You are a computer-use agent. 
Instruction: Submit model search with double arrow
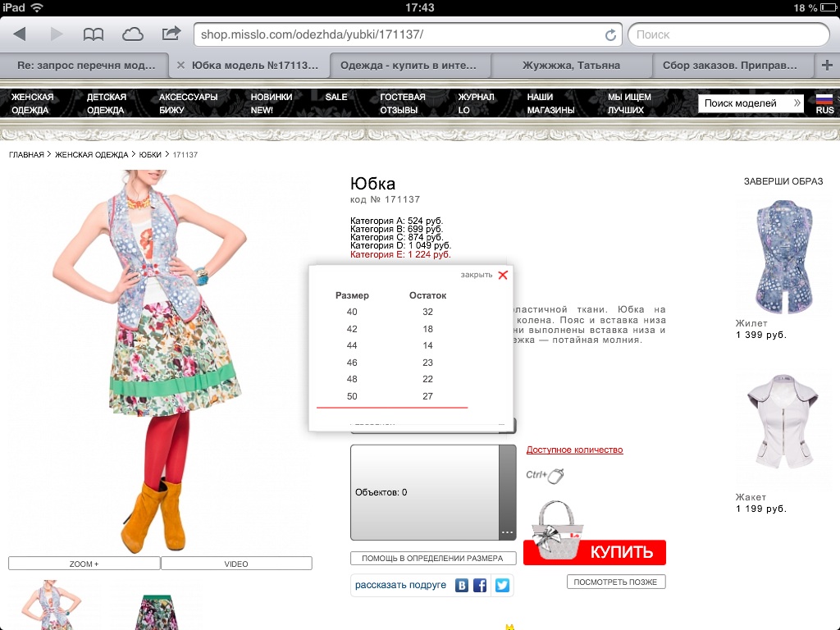point(797,103)
